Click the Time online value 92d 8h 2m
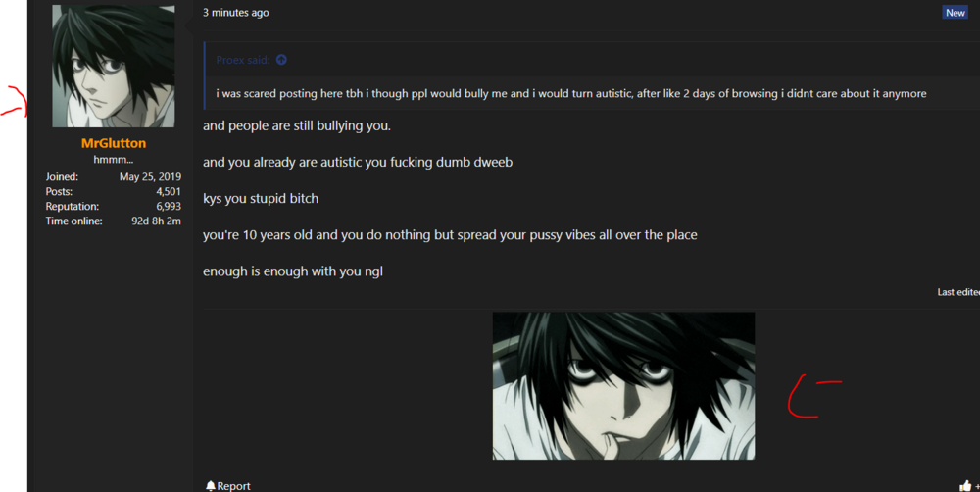This screenshot has height=492, width=980. click(156, 221)
